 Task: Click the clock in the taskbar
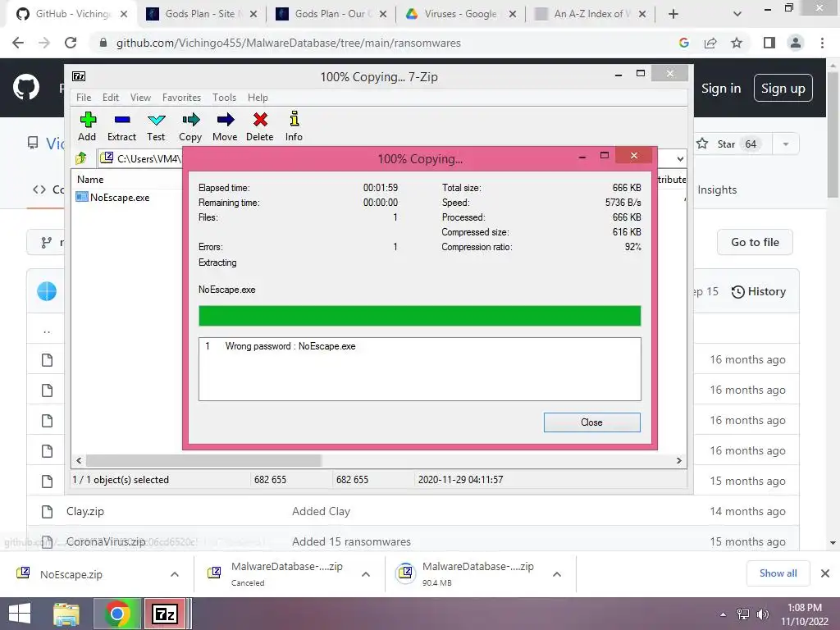(x=804, y=614)
